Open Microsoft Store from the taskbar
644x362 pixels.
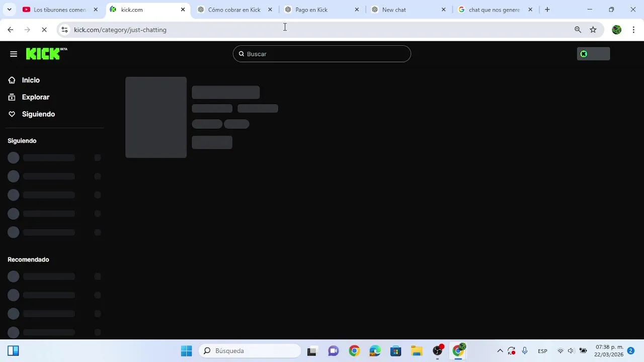(396, 351)
